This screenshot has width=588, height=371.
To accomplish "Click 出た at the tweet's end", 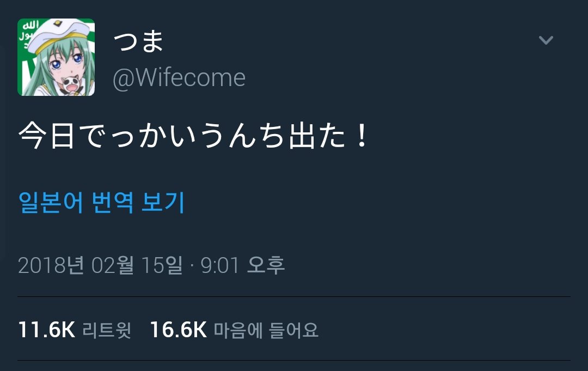I will click(x=317, y=136).
